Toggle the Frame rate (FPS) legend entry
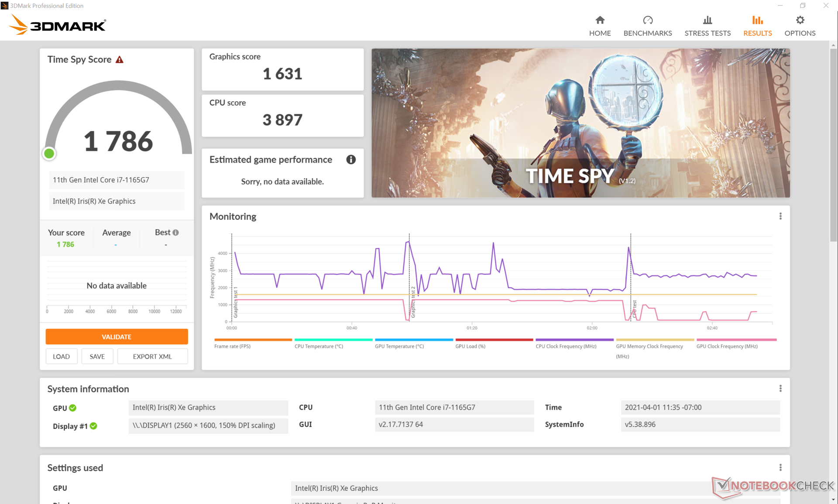Screen dimensions: 838x504 click(x=232, y=346)
